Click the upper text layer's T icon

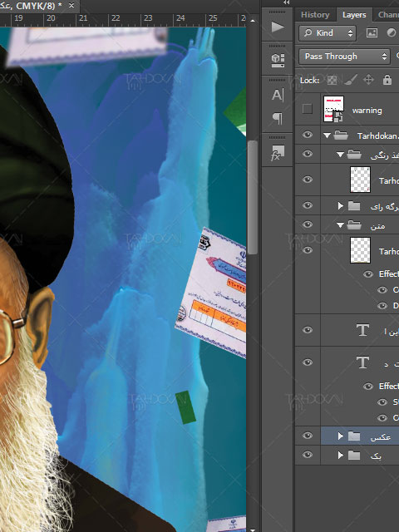pos(362,330)
